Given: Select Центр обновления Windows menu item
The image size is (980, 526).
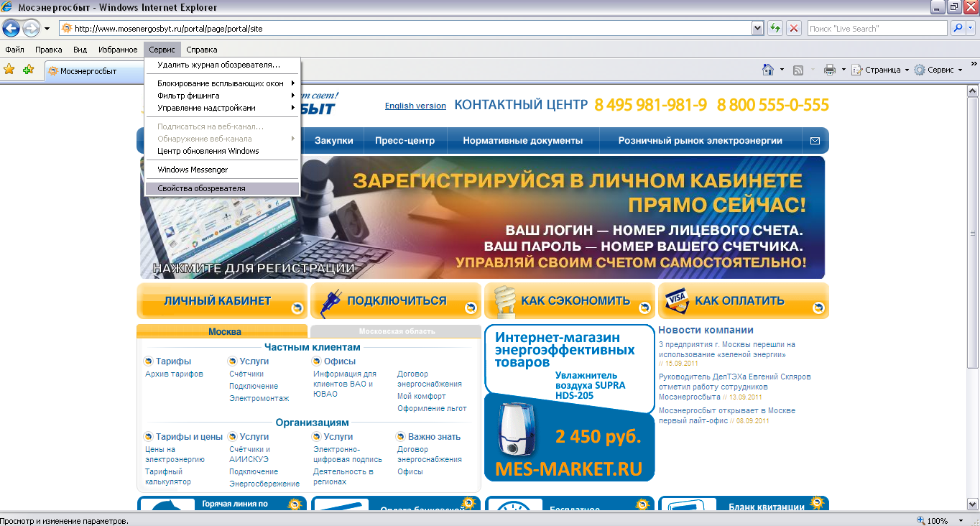Looking at the screenshot, I should pyautogui.click(x=223, y=151).
